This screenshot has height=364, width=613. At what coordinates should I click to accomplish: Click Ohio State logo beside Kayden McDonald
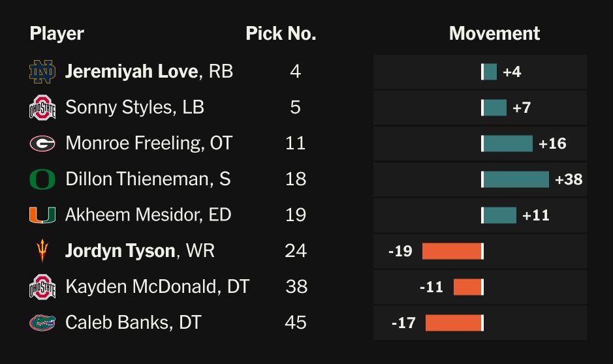pos(42,287)
